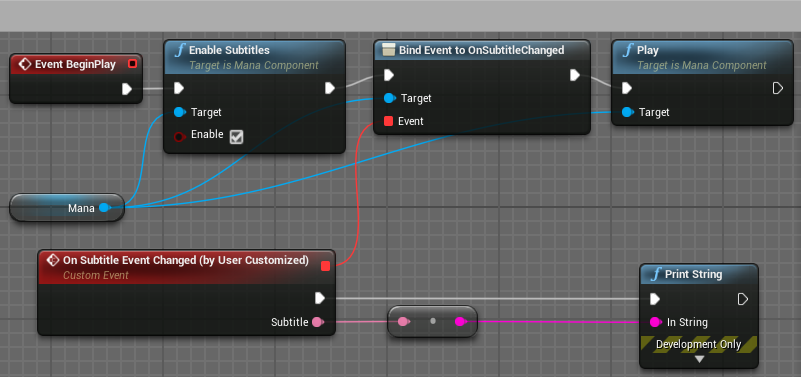Click the red Event pin on Bind Event node
Viewport: 801px width, 377px height.
pyautogui.click(x=388, y=121)
